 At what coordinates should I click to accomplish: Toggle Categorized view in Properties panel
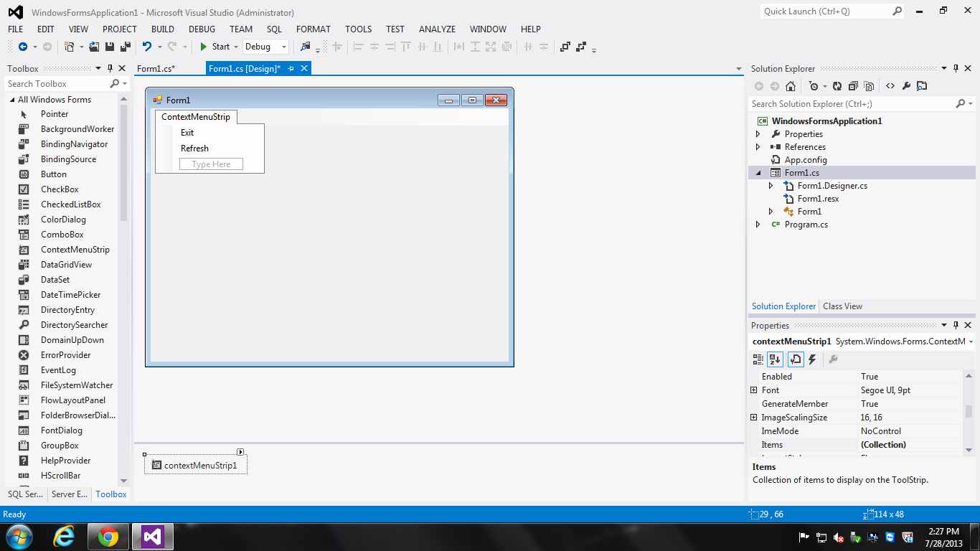tap(758, 359)
